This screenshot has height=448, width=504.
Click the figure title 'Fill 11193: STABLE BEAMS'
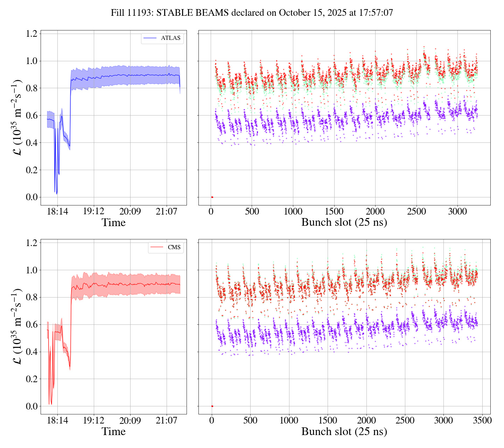point(252,13)
